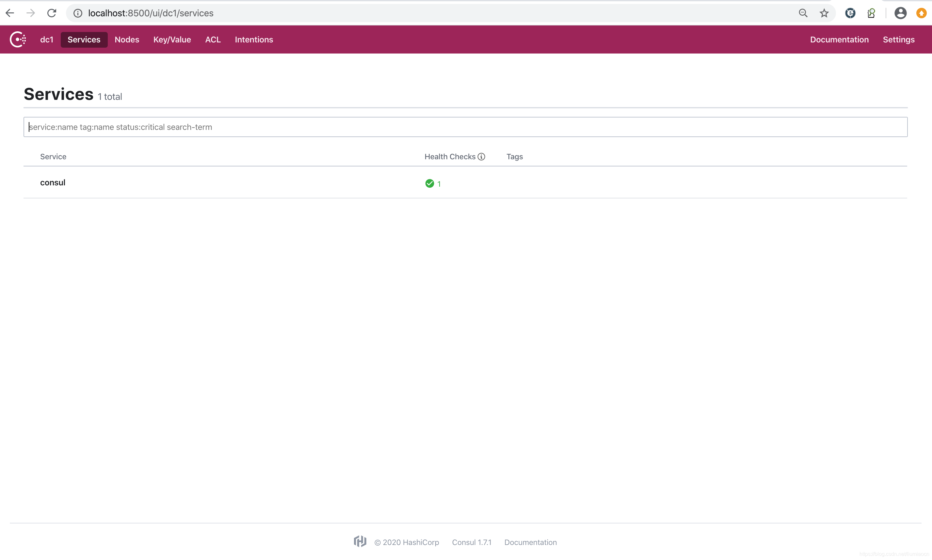Open Consul Settings

(x=899, y=39)
